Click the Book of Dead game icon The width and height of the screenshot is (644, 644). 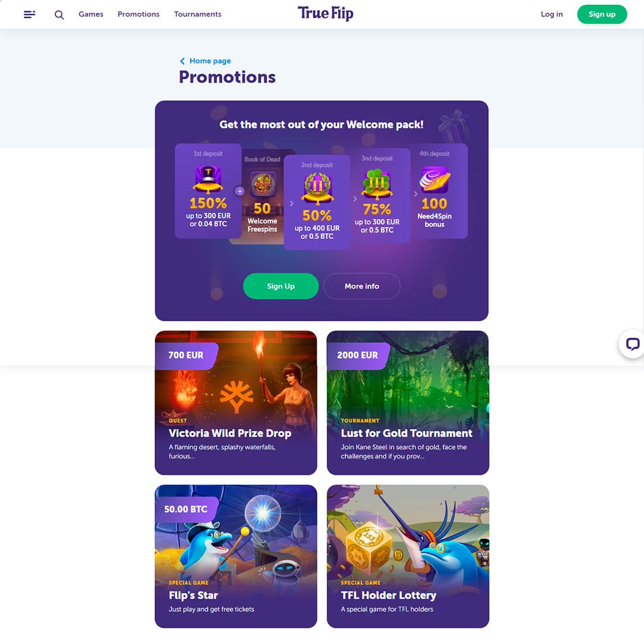[x=263, y=184]
